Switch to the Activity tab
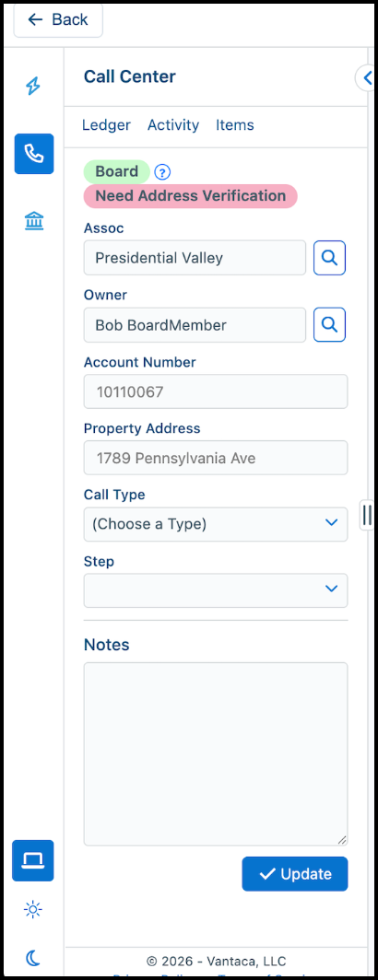This screenshot has width=378, height=980. 173,125
